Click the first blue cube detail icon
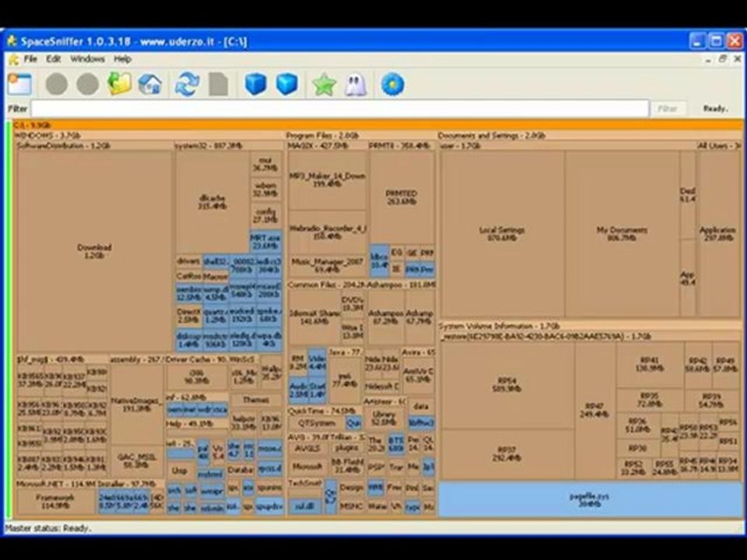This screenshot has width=747, height=560. click(x=255, y=84)
